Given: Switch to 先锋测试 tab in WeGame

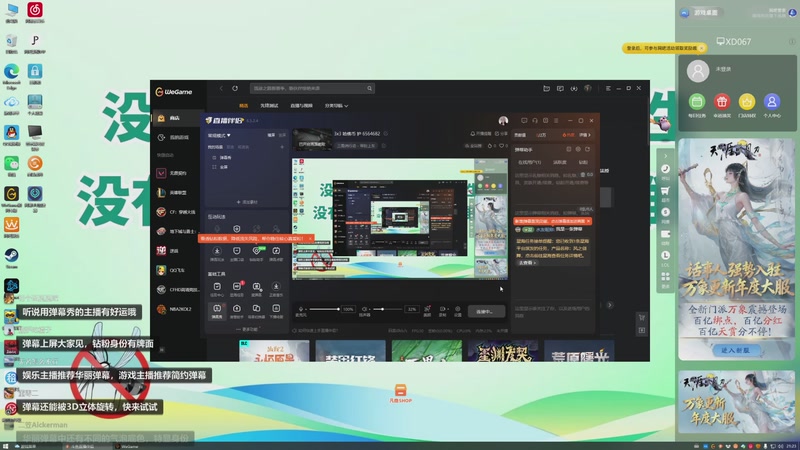Looking at the screenshot, I should click(x=269, y=106).
